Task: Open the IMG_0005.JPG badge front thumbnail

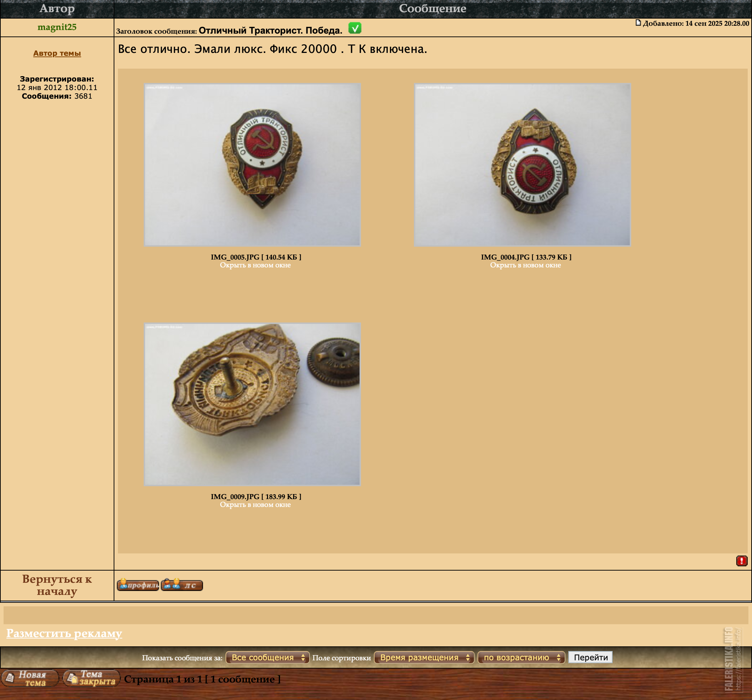Action: [x=252, y=164]
